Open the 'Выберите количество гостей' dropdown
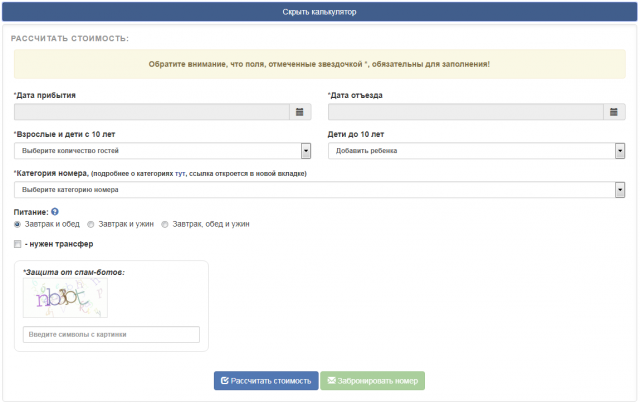This screenshot has height=403, width=640. pos(162,151)
